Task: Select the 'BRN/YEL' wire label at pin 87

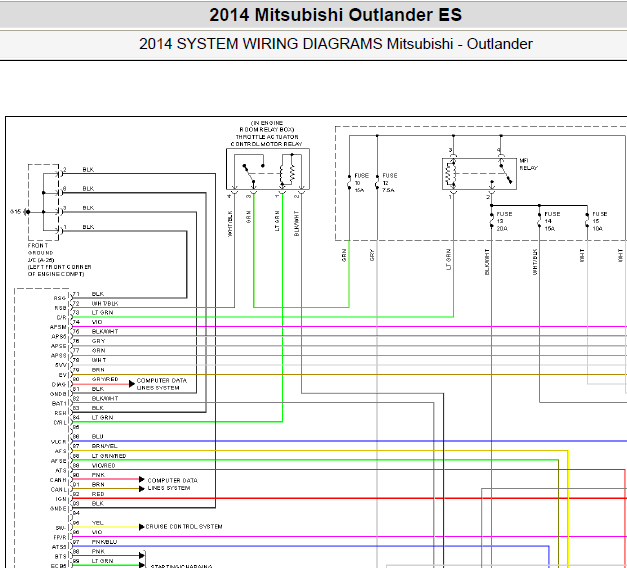Action: (104, 446)
